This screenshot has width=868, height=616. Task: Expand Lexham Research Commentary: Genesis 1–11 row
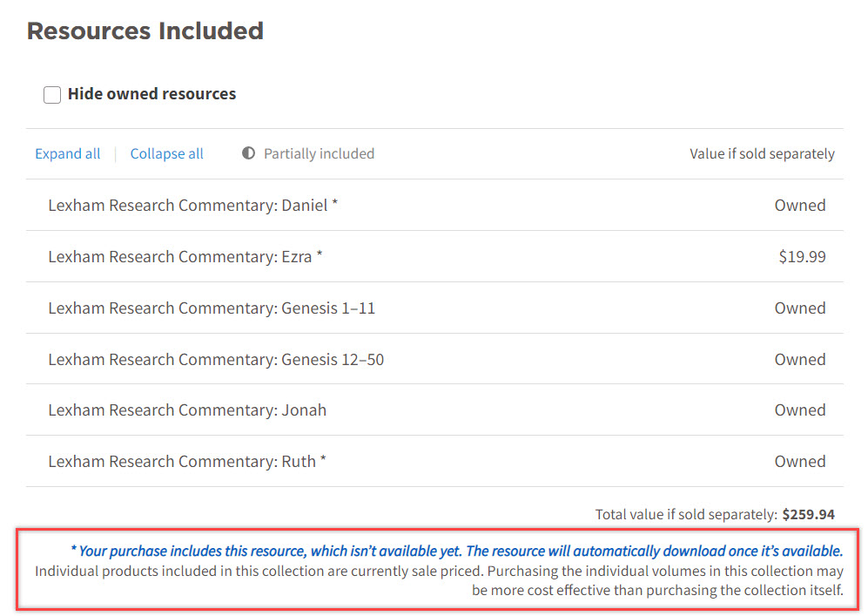pyautogui.click(x=212, y=308)
